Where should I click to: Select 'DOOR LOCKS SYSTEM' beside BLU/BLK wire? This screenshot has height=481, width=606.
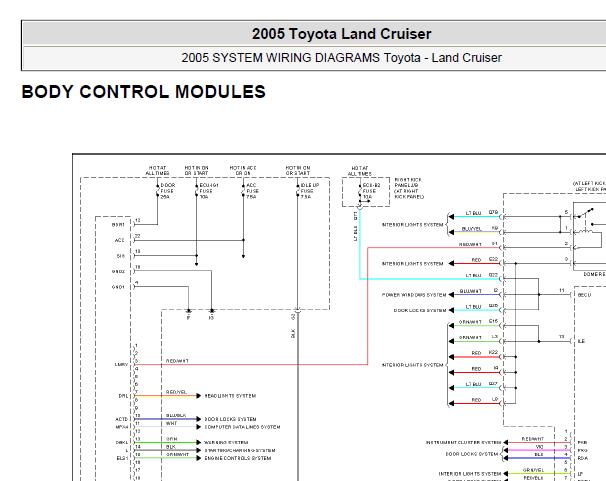coord(230,419)
